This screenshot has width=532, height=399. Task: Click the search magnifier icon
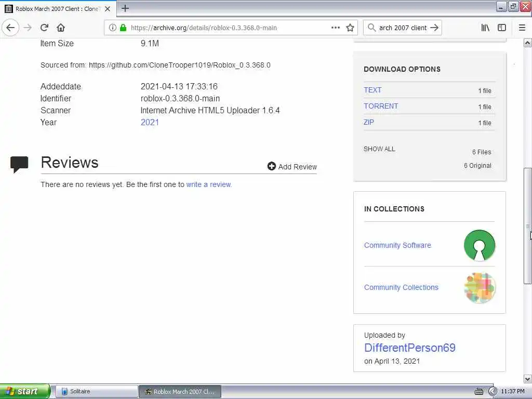pyautogui.click(x=372, y=28)
